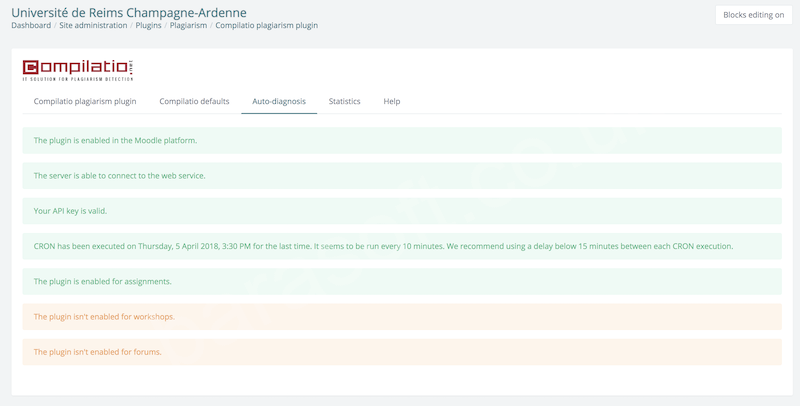Click 'Your API key is valid' message

pos(402,211)
